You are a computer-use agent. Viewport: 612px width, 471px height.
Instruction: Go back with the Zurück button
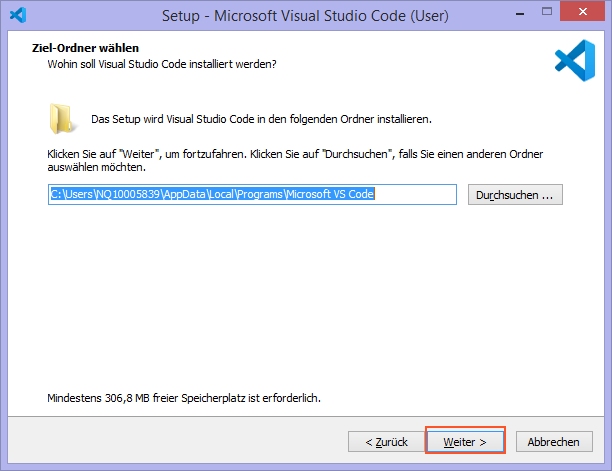386,441
